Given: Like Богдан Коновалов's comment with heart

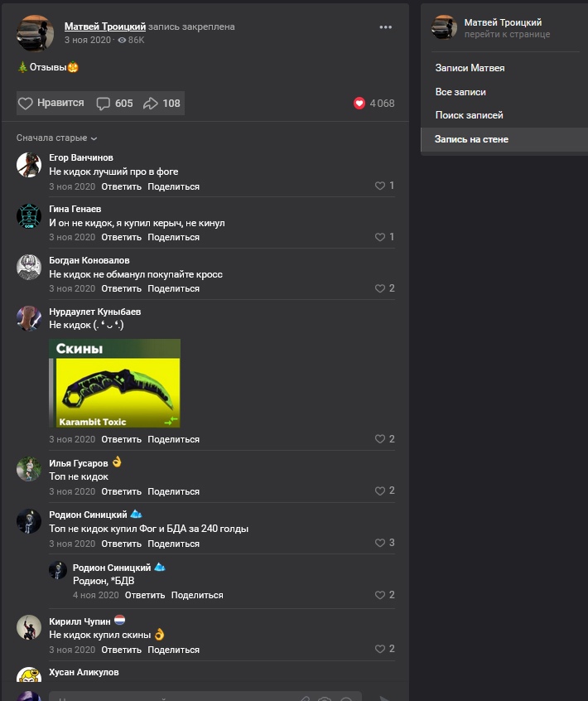Looking at the screenshot, I should click(x=380, y=289).
